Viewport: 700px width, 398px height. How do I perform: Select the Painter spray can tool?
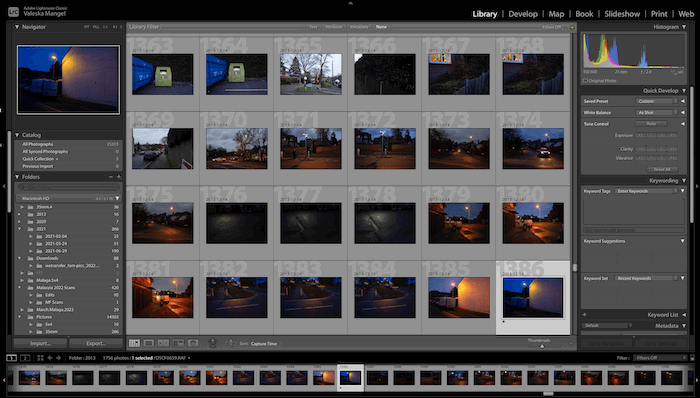coord(213,343)
